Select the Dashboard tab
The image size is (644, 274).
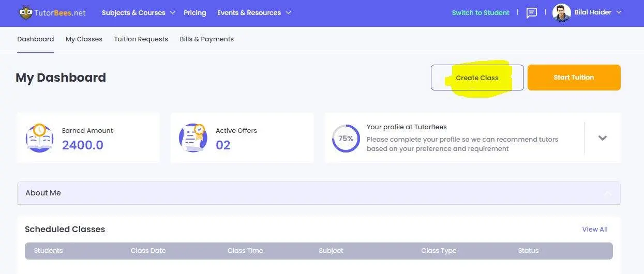(36, 39)
